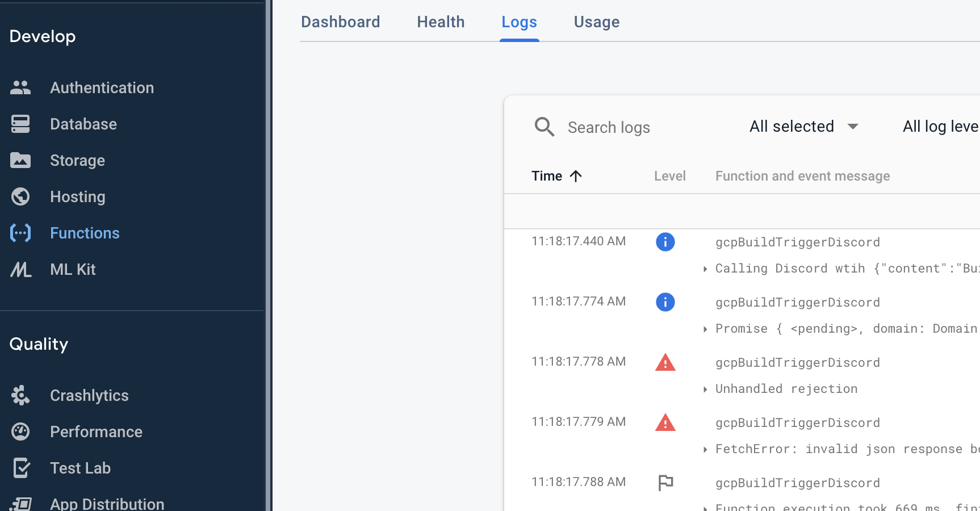Image resolution: width=980 pixels, height=511 pixels.
Task: Open the Database section
Action: 83,124
